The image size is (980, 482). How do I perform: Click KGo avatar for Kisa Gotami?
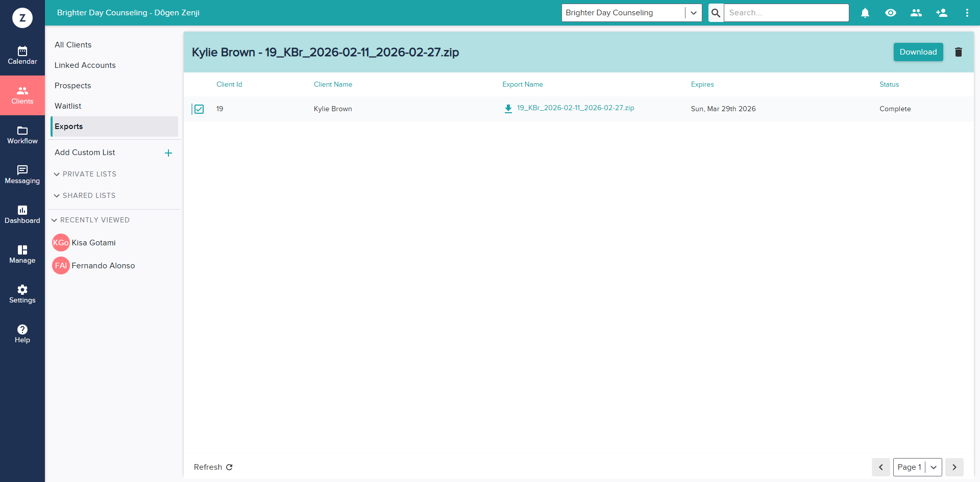[61, 243]
